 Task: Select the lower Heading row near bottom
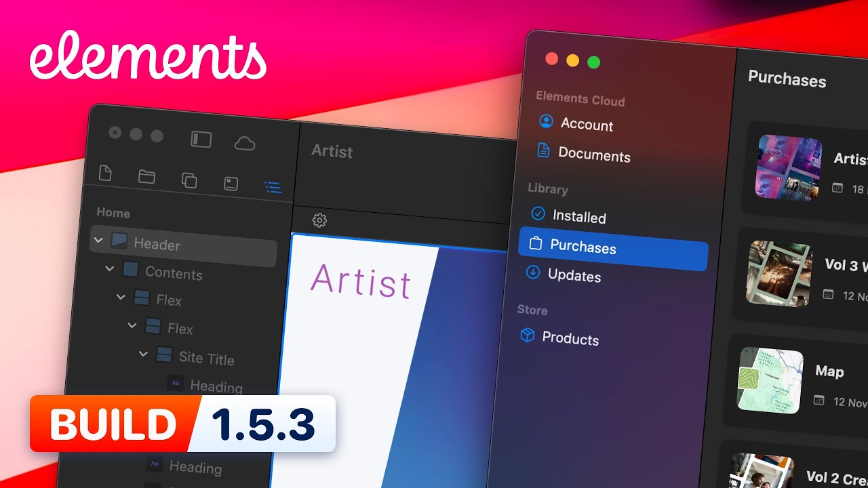195,467
